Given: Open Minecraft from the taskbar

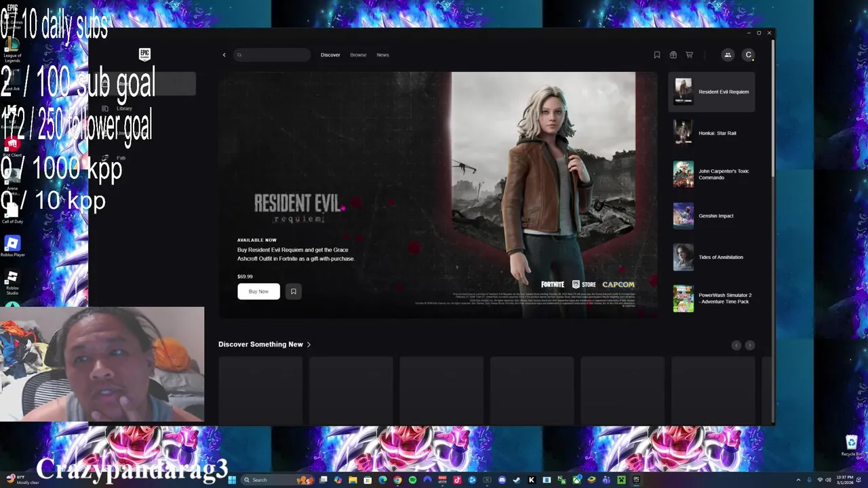Looking at the screenshot, I should tap(621, 480).
